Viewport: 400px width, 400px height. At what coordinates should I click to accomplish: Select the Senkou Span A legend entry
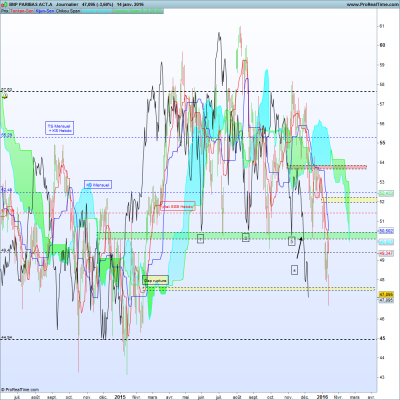click(96, 11)
